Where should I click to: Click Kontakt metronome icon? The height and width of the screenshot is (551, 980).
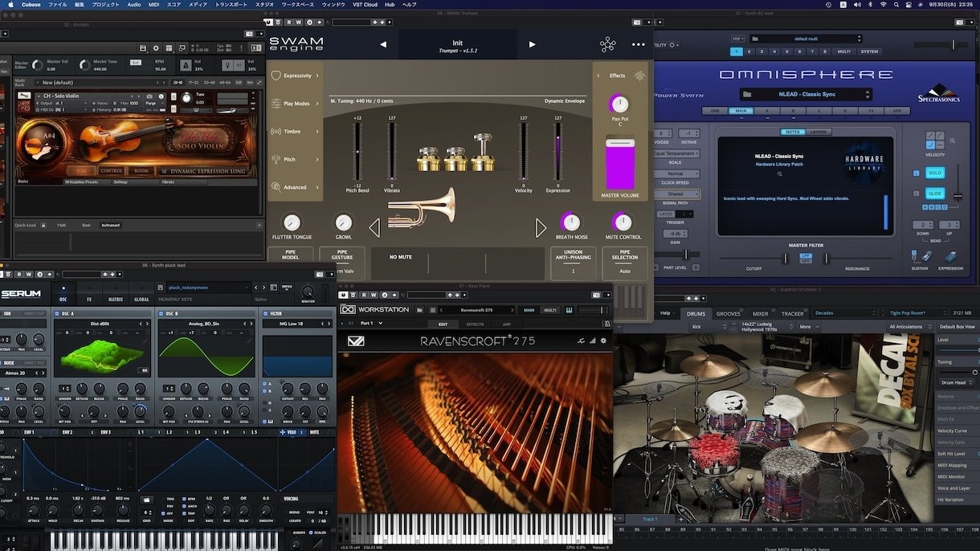tap(186, 65)
